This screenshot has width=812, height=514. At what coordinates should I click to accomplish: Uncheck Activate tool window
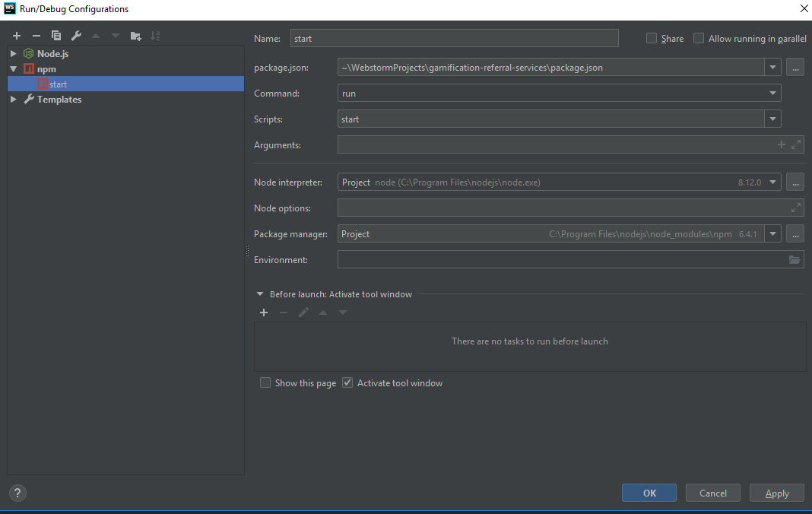[347, 382]
